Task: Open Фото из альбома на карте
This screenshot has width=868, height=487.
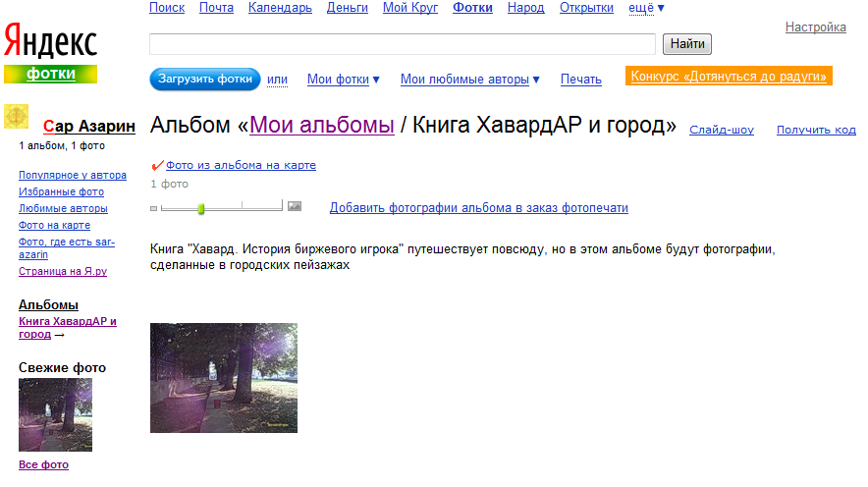Action: [x=241, y=165]
